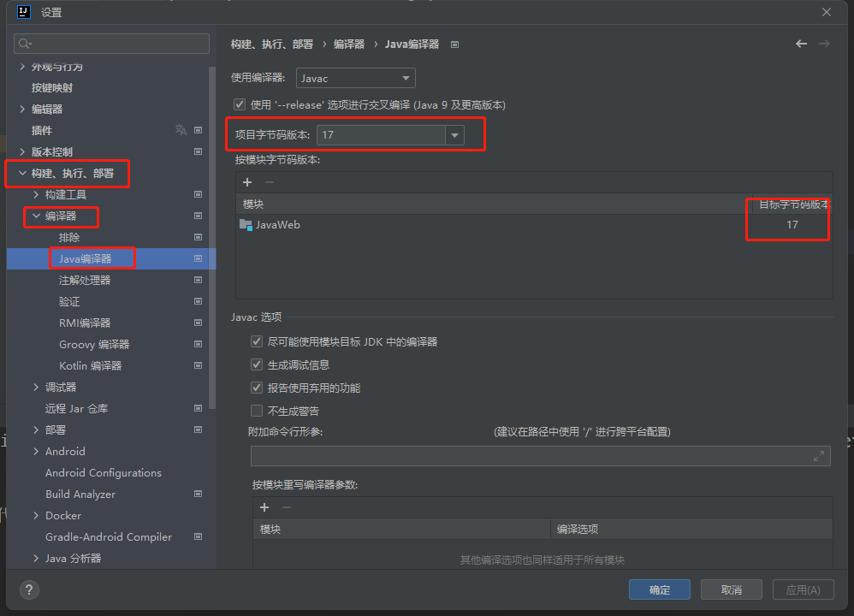Screen dimensions: 854x616
Task: Click the 取消 button
Action: [731, 589]
